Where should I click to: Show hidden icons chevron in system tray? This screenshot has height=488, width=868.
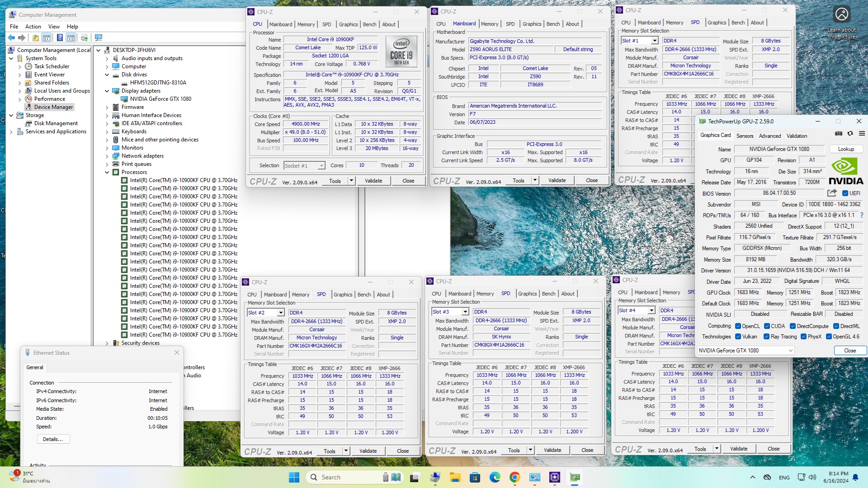tap(752, 477)
